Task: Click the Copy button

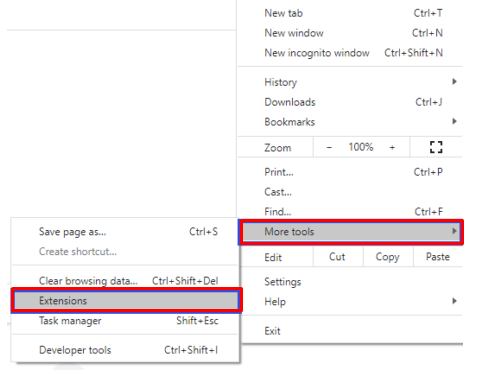Action: click(388, 257)
